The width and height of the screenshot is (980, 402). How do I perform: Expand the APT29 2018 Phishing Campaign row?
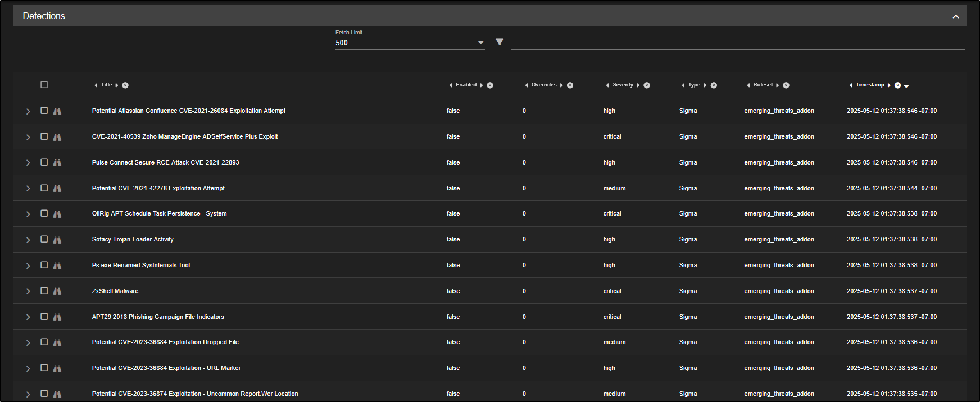tap(28, 317)
